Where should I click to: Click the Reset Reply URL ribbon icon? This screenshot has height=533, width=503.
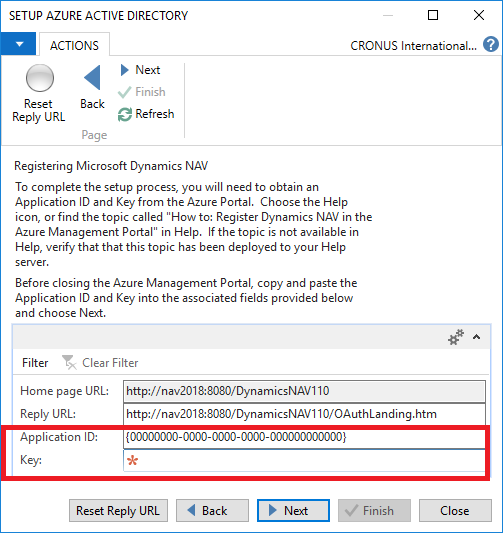point(39,78)
